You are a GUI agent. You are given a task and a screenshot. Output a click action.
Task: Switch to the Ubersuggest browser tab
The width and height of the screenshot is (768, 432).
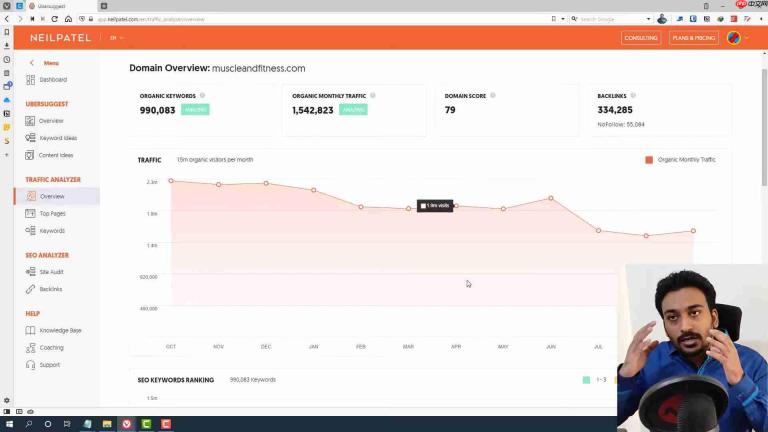click(60, 6)
